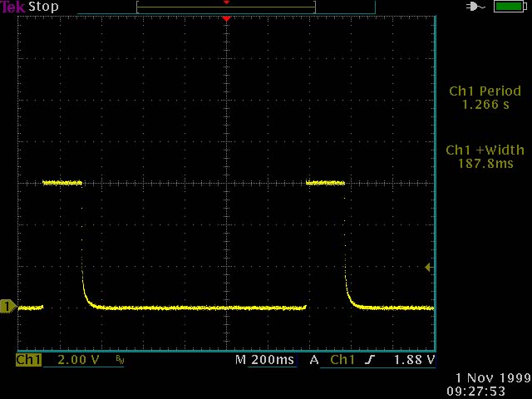
Task: Click the yellow trigger level arrow on right edge
Action: click(x=428, y=267)
